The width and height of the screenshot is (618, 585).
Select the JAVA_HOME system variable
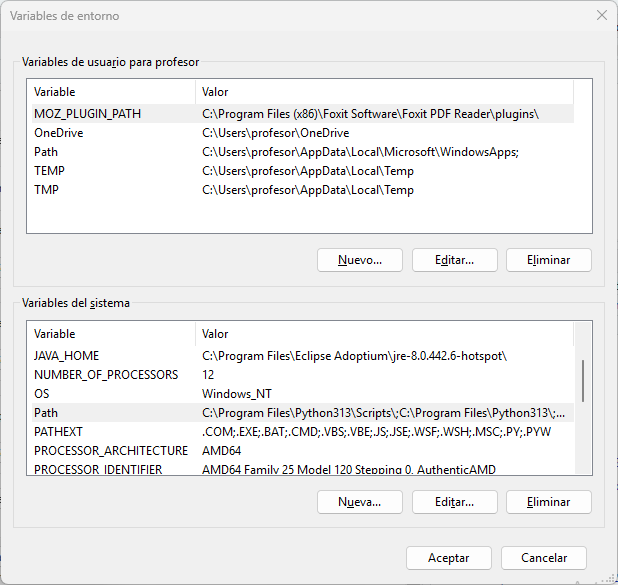[303, 356]
